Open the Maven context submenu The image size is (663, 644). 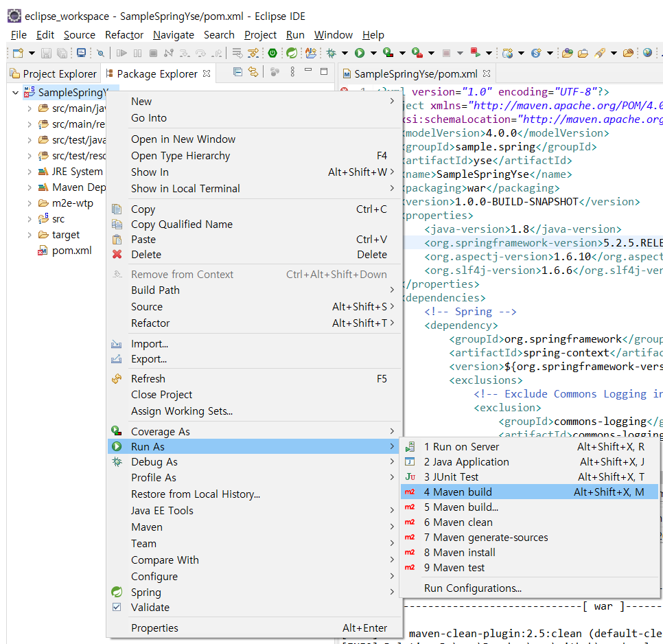coord(254,527)
